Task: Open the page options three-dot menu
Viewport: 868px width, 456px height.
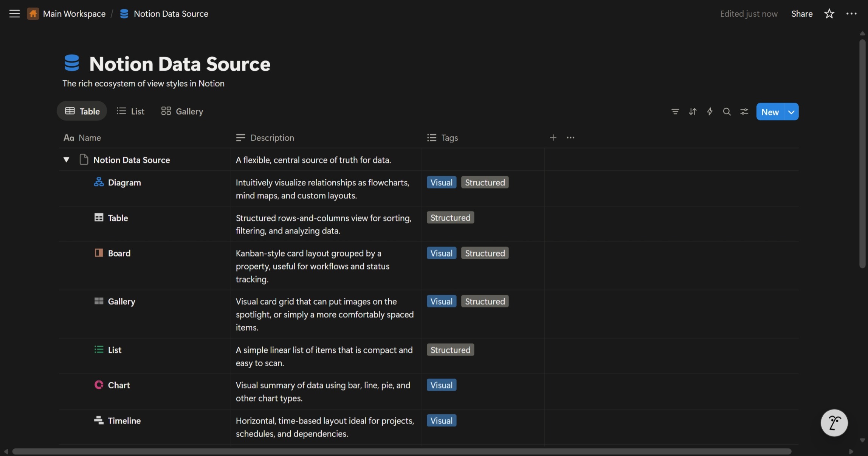Action: pos(851,14)
